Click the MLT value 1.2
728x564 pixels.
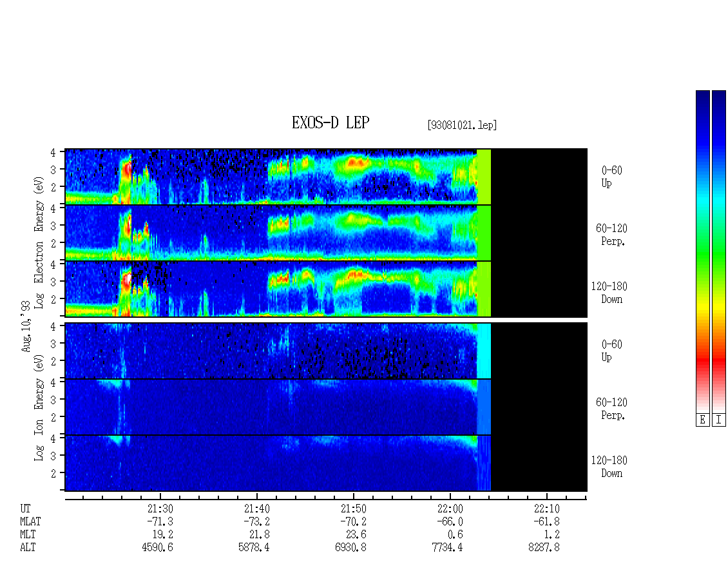(552, 535)
